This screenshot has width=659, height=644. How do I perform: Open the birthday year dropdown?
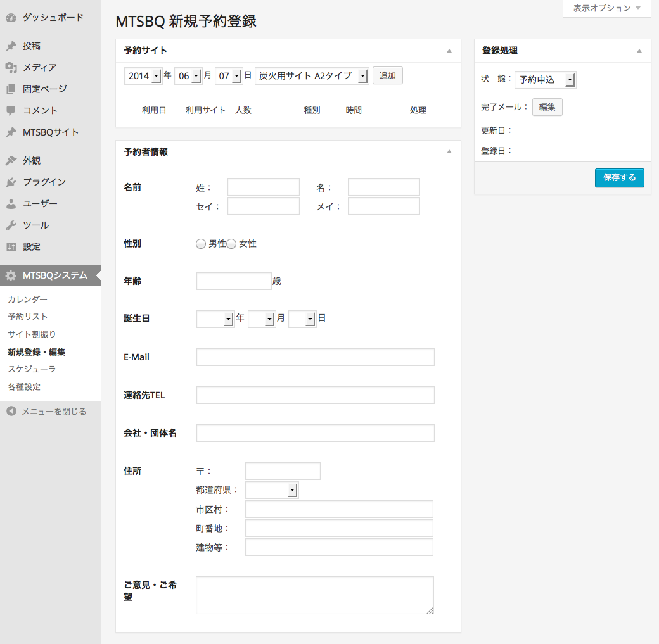click(x=215, y=319)
